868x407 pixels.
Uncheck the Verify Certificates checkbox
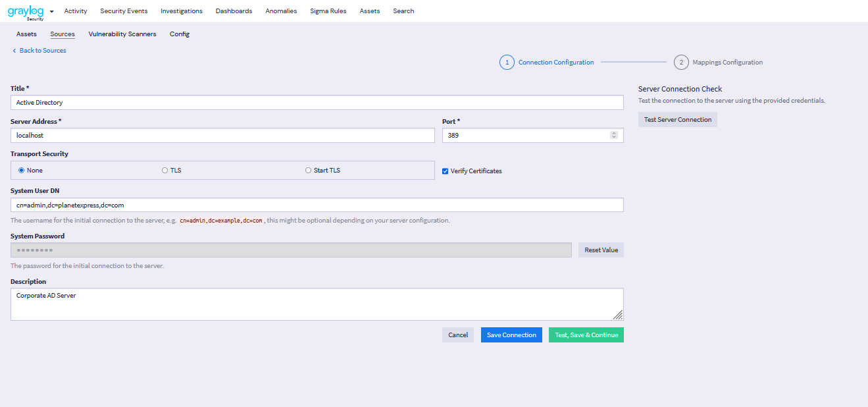[x=446, y=171]
